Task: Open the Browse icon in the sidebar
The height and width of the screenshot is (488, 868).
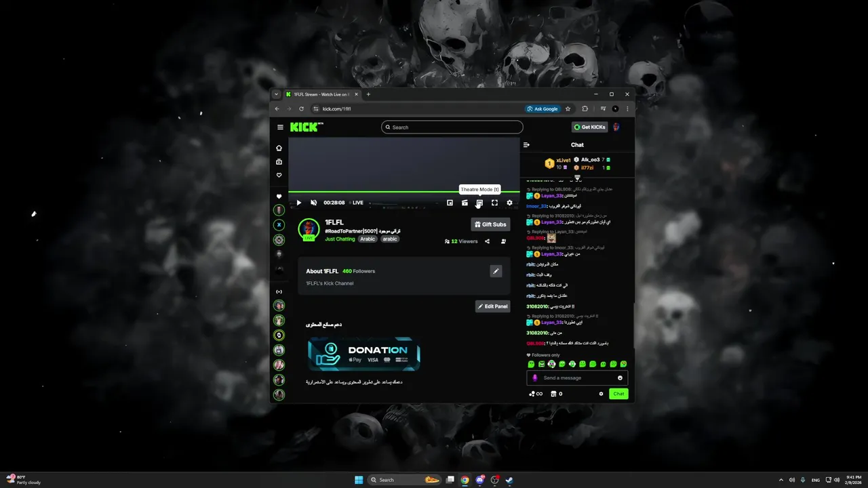Action: (279, 162)
